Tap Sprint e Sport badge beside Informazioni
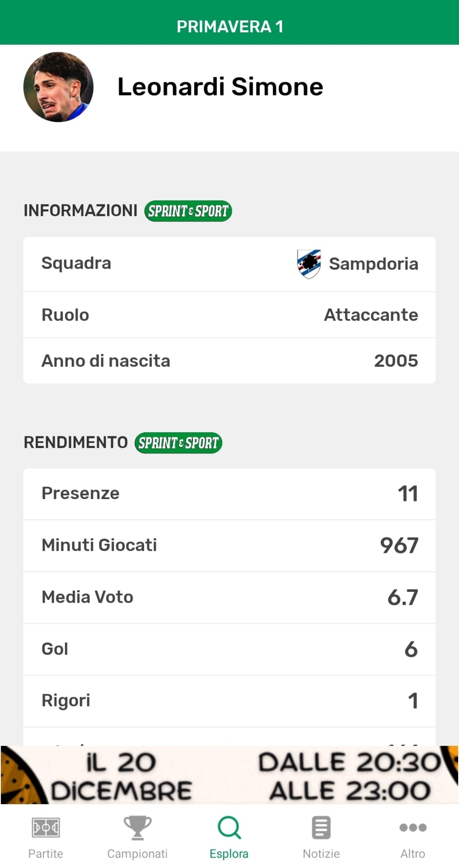Screen dimensions: 459x868 tap(188, 211)
